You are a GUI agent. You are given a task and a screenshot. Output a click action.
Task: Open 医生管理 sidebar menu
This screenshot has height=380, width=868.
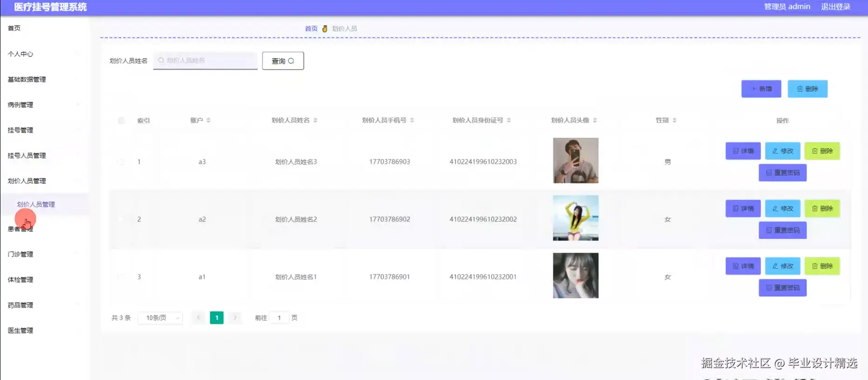point(44,330)
